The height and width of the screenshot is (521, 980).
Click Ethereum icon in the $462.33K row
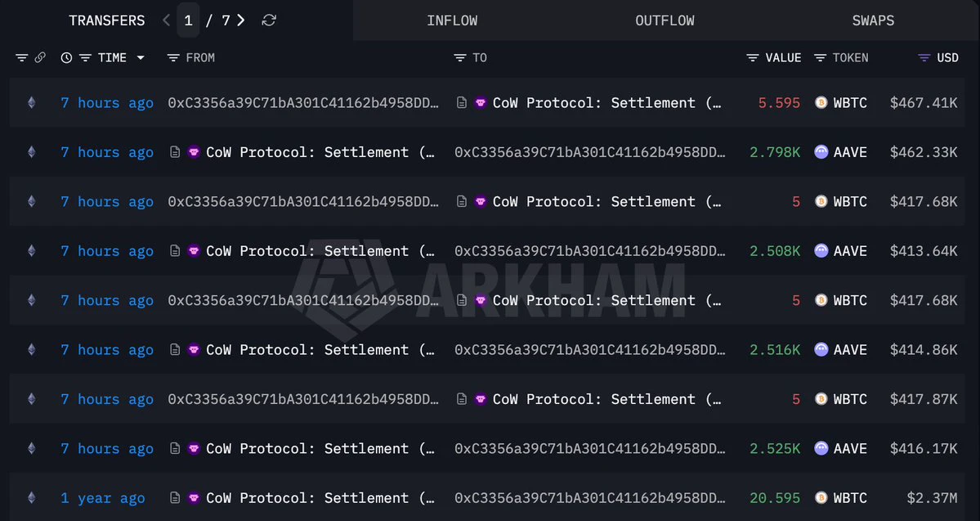click(31, 152)
